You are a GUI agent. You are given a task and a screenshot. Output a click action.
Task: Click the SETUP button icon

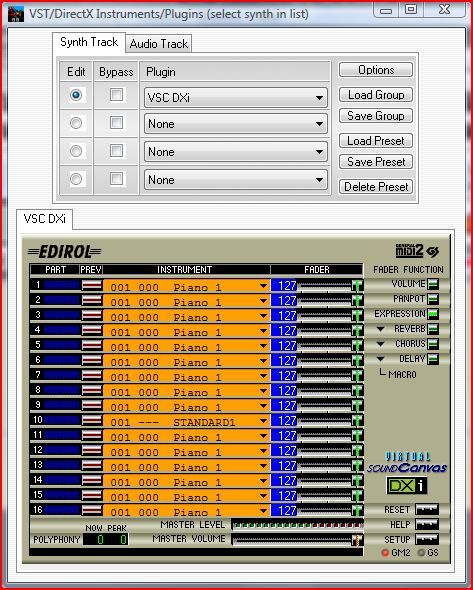(427, 540)
